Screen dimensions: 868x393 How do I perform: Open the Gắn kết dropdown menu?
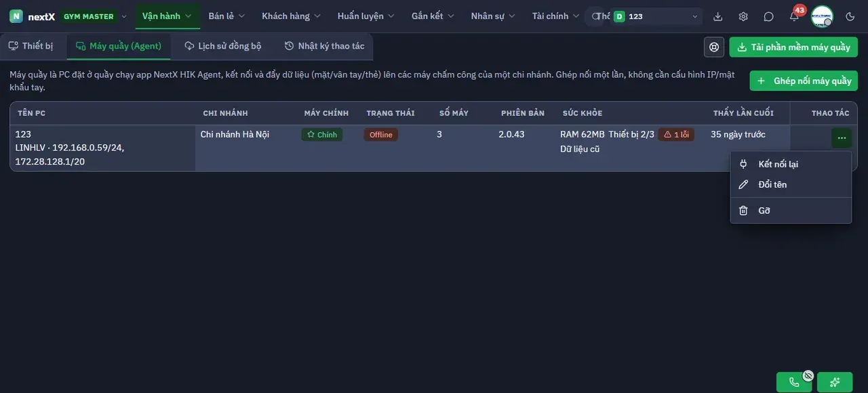click(x=433, y=16)
